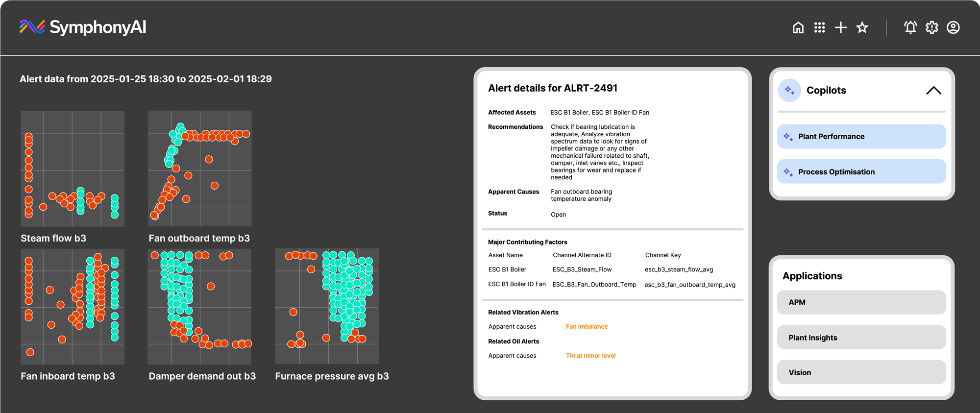
Task: Click the plus add icon
Action: coord(841,27)
